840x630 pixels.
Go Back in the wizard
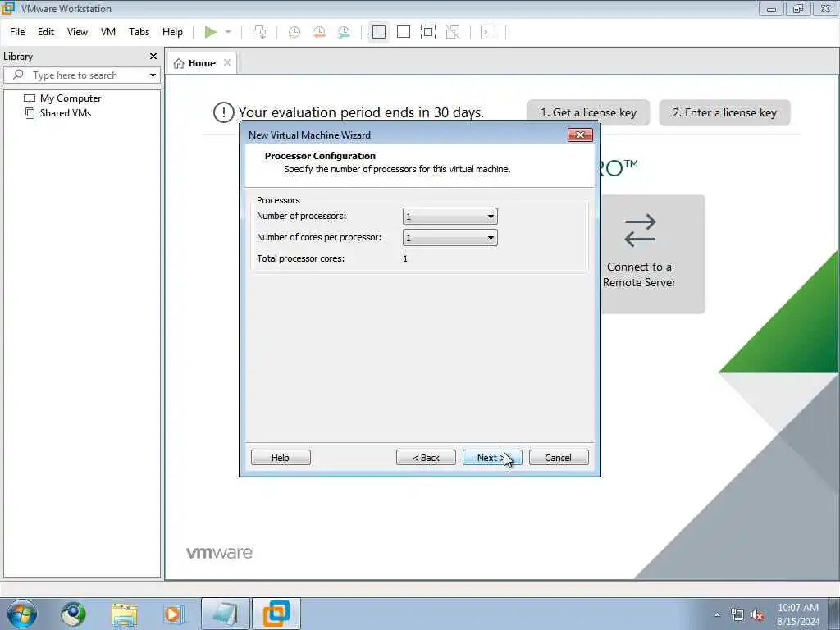(x=426, y=458)
